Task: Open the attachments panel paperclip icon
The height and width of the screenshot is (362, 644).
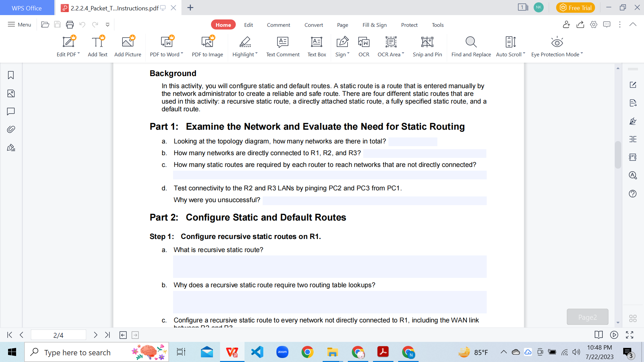Action: pos(11,129)
